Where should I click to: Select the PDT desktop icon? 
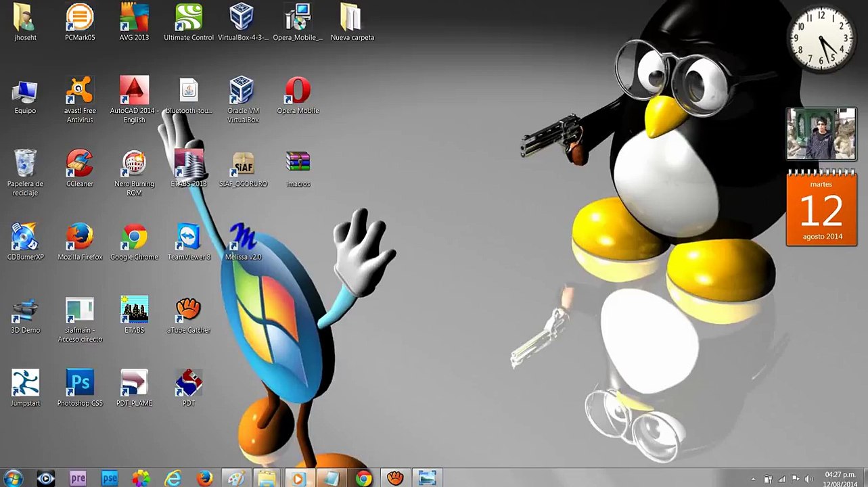pos(189,388)
